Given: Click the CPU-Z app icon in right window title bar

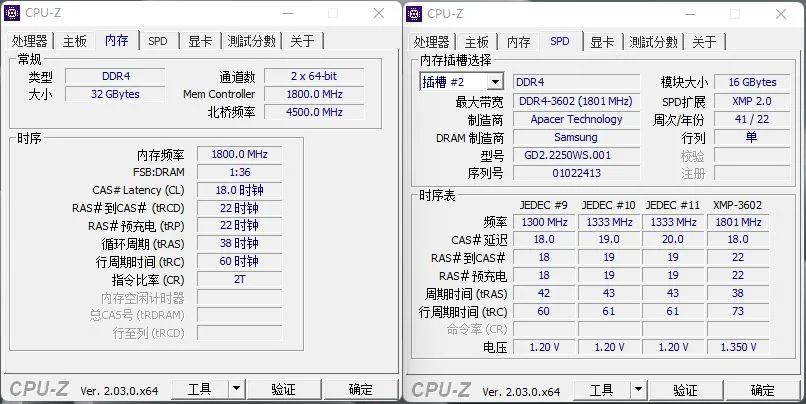Looking at the screenshot, I should pyautogui.click(x=414, y=14).
